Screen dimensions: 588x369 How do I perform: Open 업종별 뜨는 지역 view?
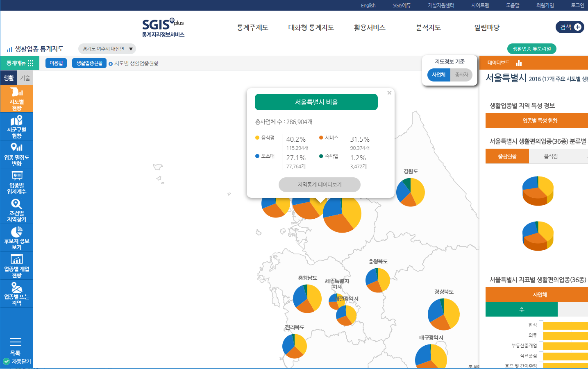pyautogui.click(x=16, y=293)
